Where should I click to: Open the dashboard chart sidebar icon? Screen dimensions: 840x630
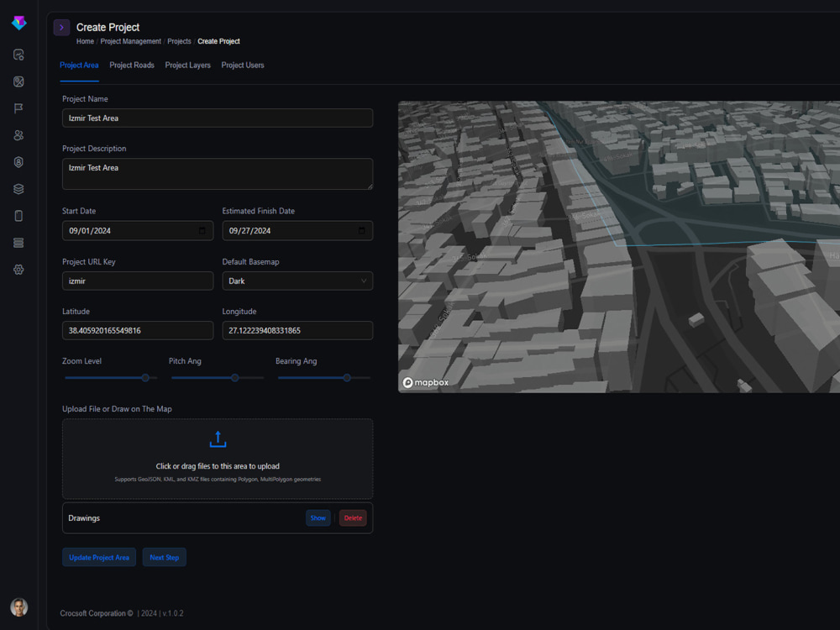pos(18,55)
